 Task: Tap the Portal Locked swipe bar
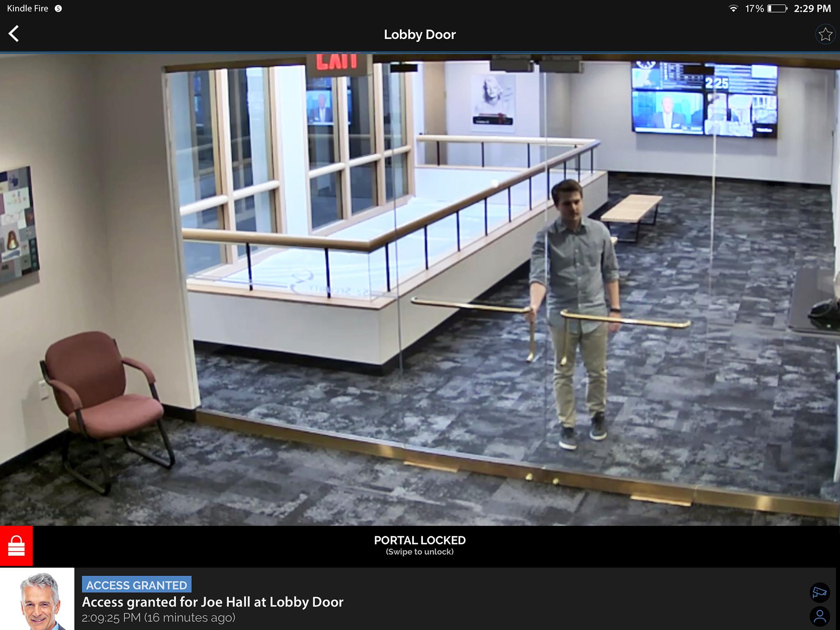[420, 546]
